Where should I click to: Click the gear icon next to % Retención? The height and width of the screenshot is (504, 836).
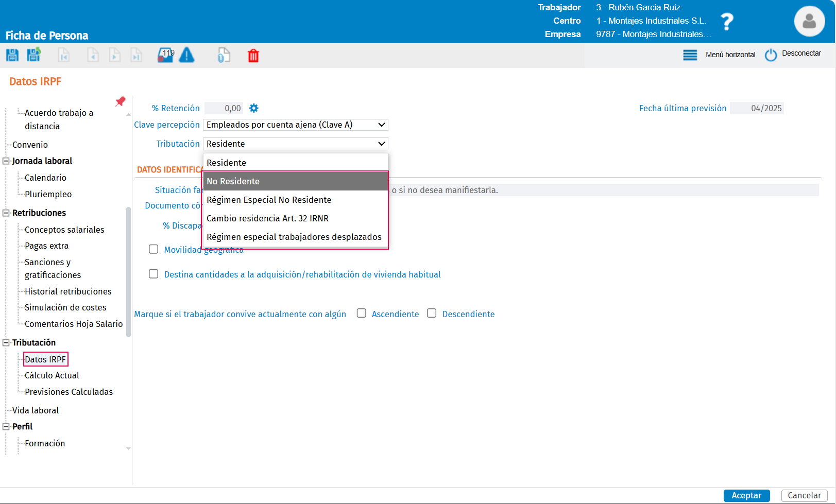253,108
